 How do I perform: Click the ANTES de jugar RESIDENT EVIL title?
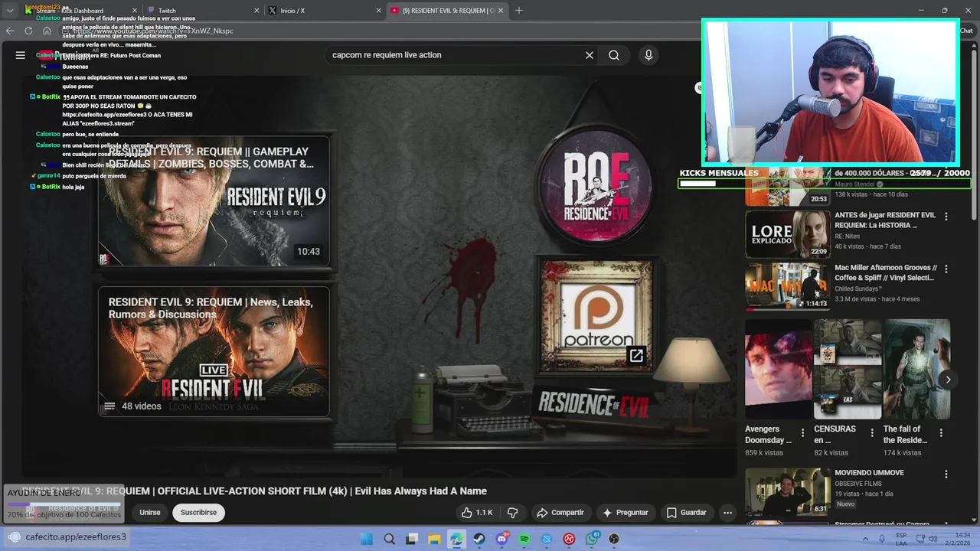[885, 220]
